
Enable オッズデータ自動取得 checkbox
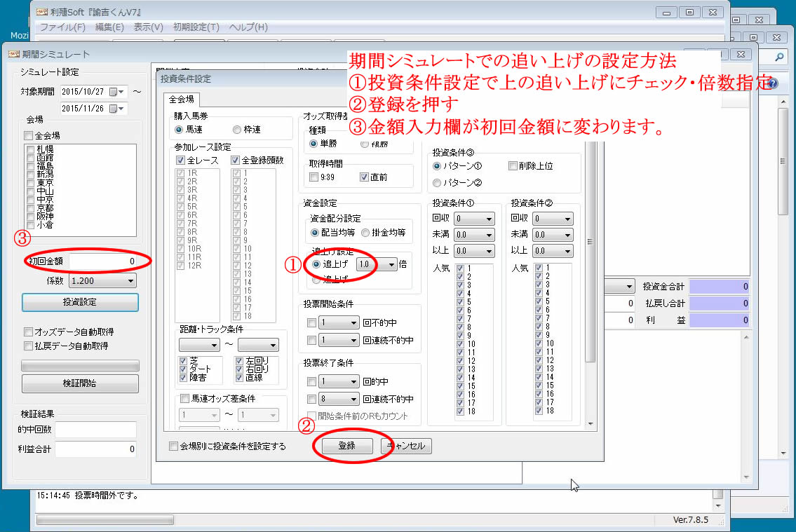pos(29,332)
